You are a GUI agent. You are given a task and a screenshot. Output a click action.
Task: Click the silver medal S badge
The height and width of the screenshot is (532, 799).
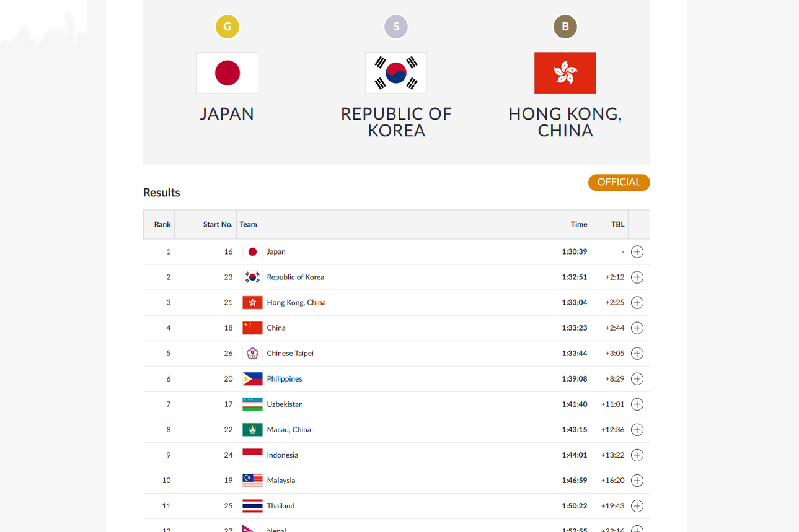coord(396,27)
